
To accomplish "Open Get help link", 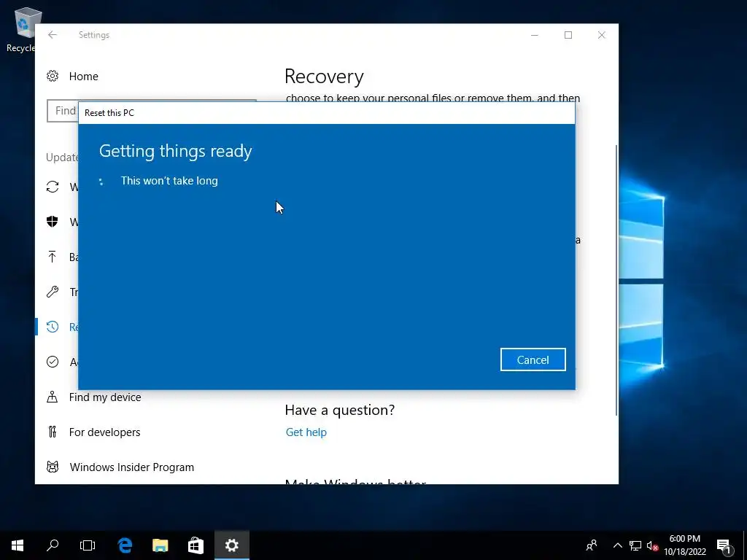I will click(x=306, y=432).
